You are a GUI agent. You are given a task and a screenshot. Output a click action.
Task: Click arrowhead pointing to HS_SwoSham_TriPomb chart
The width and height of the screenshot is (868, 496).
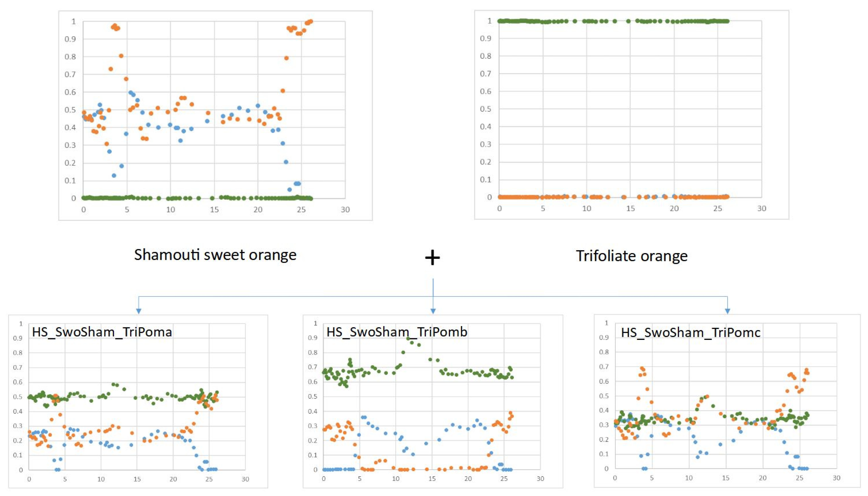coord(433,311)
